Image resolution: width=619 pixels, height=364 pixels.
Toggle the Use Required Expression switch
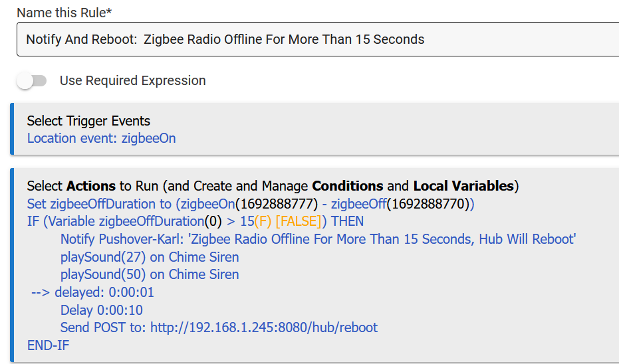(x=32, y=81)
